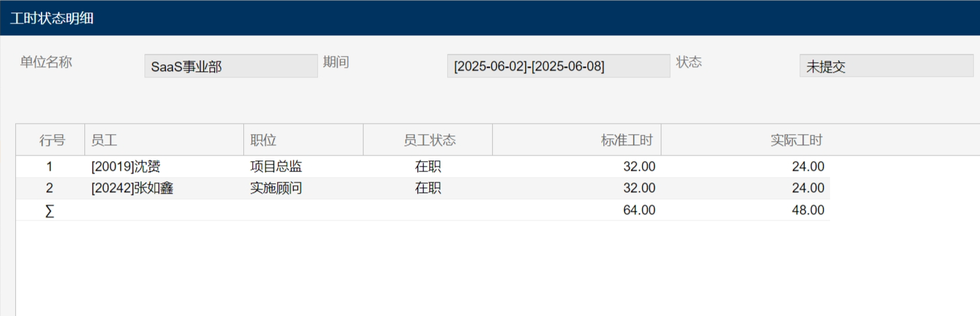Viewport: 980px width, 316px height.
Task: Click the 48.00 total actual hours cell
Action: click(807, 210)
